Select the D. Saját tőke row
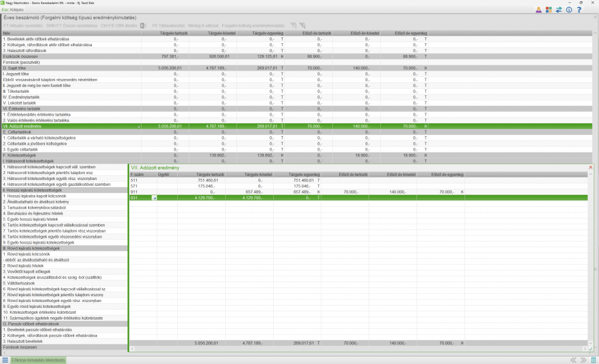 point(297,68)
